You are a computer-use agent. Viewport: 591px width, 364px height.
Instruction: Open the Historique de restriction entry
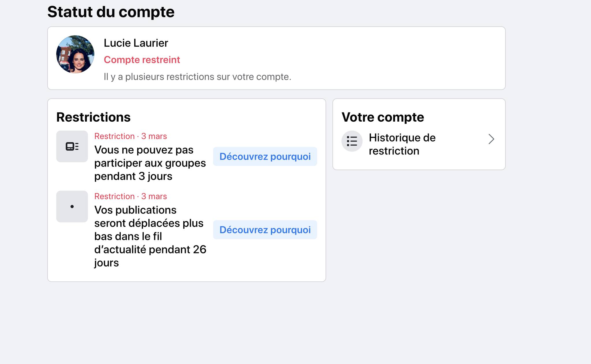pyautogui.click(x=419, y=144)
